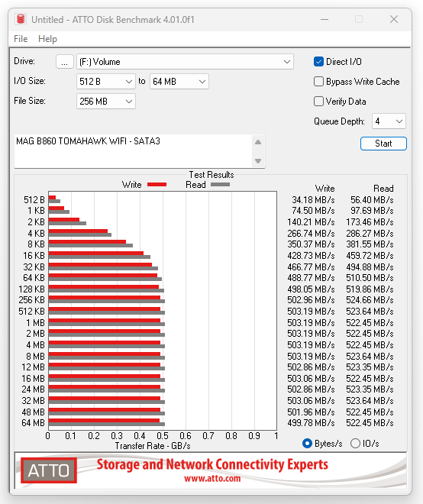The width and height of the screenshot is (423, 504).
Task: Click into the MAG B860 TOMAHAWK description field
Action: [133, 151]
